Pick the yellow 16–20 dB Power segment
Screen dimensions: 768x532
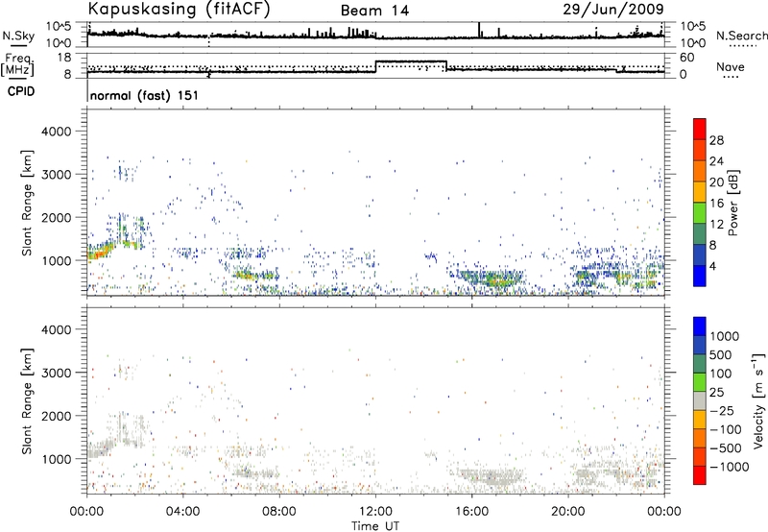(x=700, y=192)
